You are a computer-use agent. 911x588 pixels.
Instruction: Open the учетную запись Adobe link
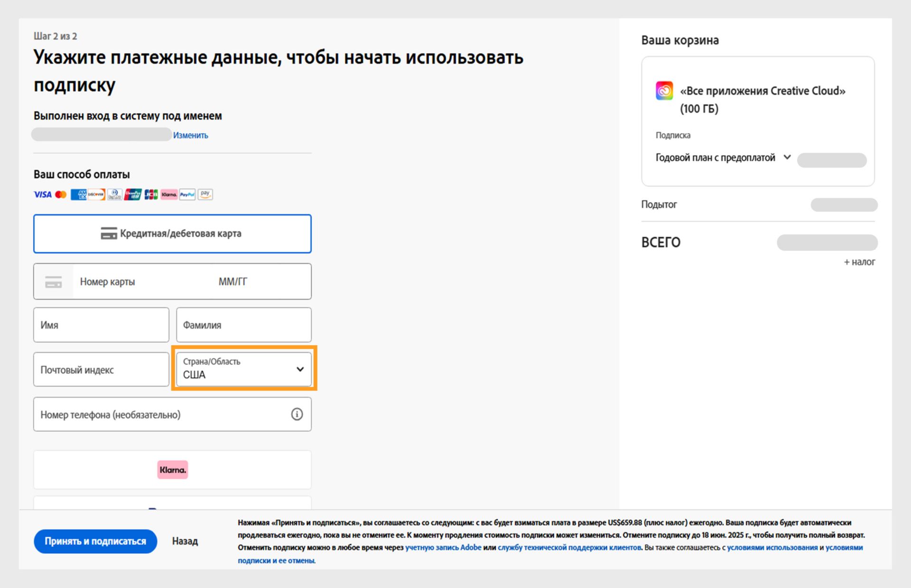pyautogui.click(x=443, y=548)
